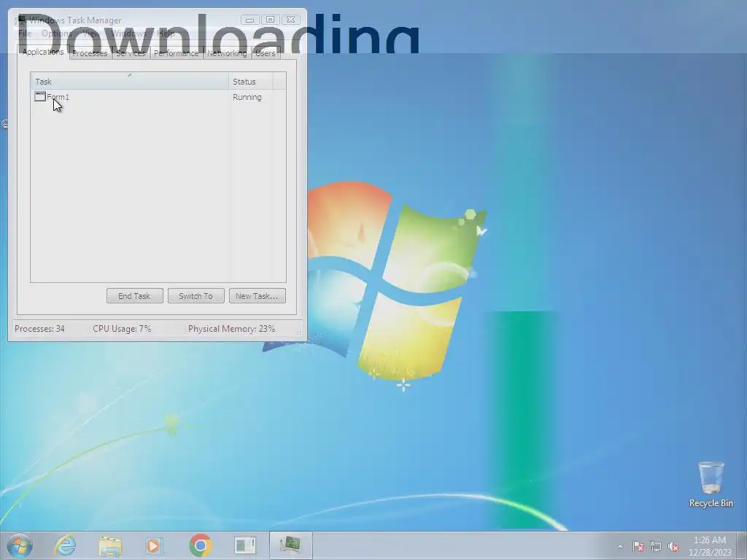Open the Help menu in Task Manager
This screenshot has width=747, height=560.
pyautogui.click(x=166, y=34)
